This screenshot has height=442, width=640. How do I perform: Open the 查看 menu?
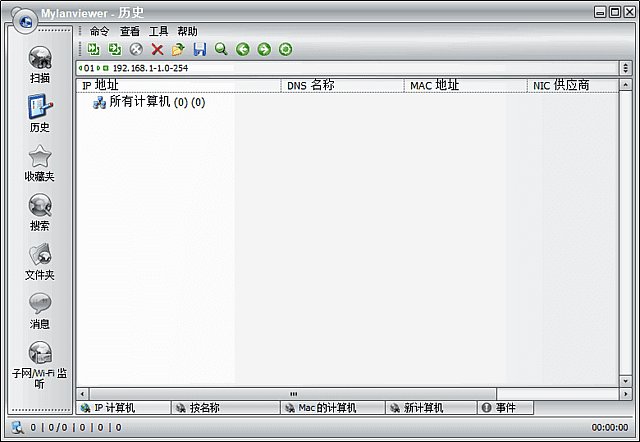[130, 31]
